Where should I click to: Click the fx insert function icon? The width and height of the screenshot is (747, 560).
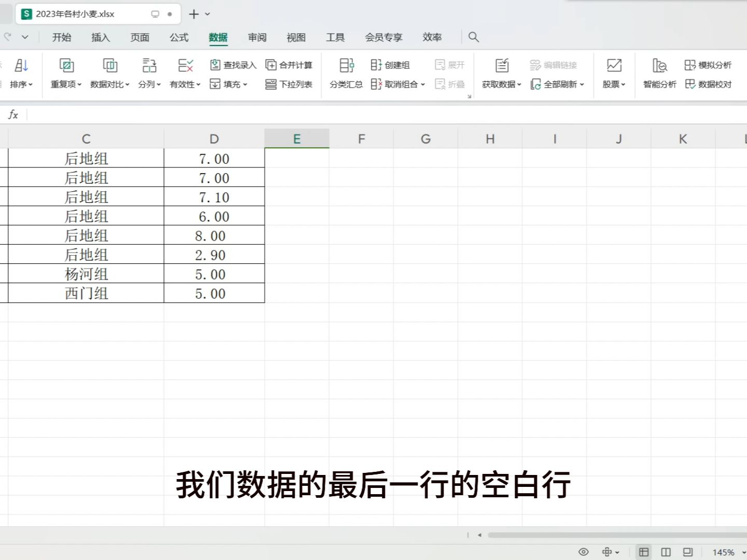pos(13,115)
